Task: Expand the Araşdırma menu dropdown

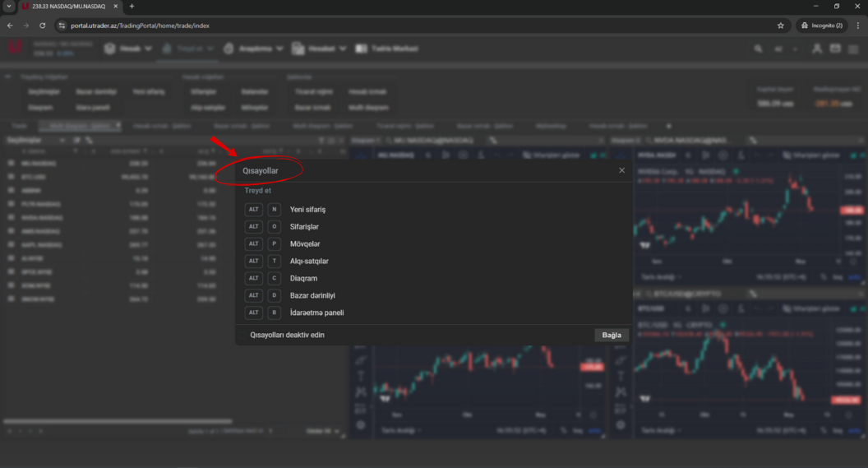Action: [x=253, y=49]
